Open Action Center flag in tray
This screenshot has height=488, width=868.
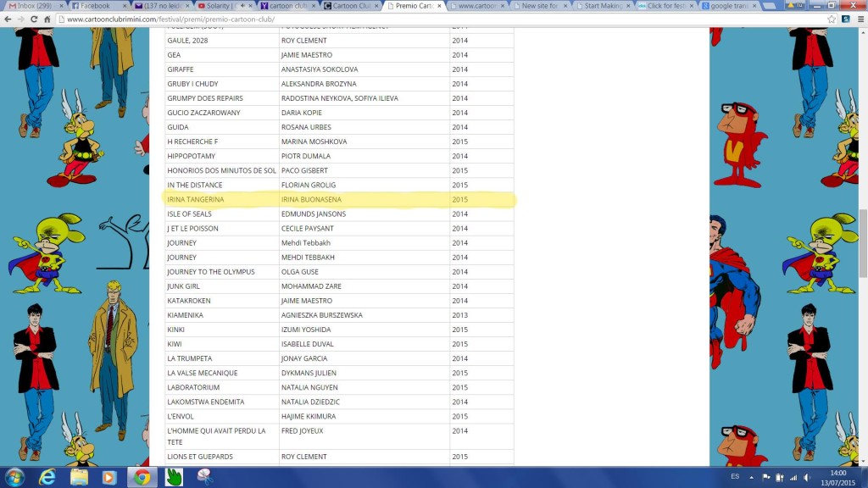(766, 478)
